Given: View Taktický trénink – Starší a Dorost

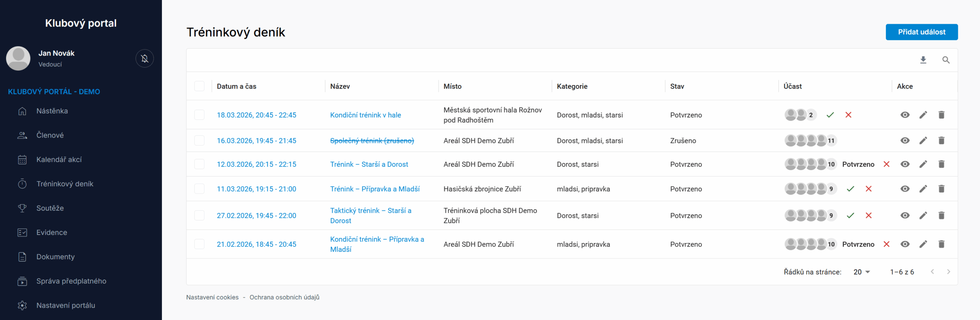Looking at the screenshot, I should [x=905, y=215].
